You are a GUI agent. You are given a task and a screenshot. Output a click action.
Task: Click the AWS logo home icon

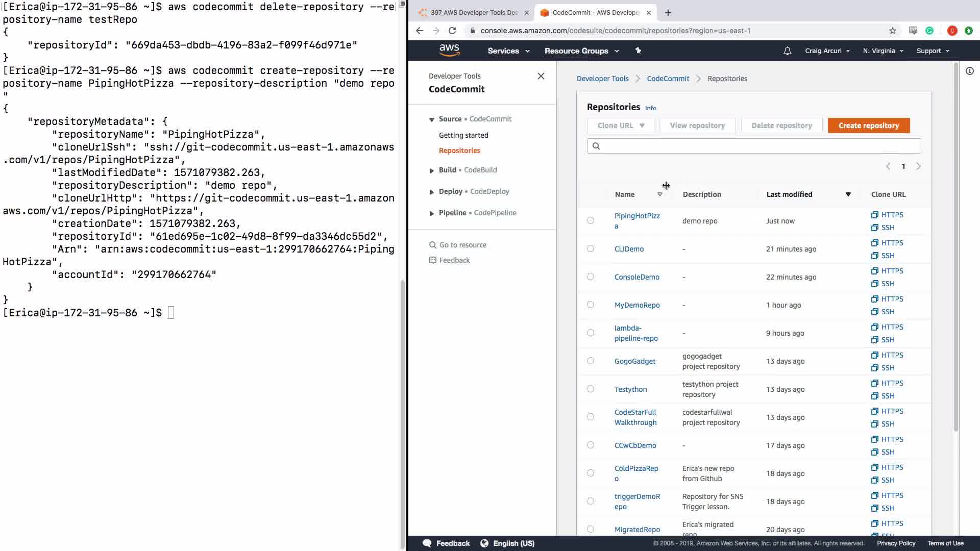tap(449, 50)
